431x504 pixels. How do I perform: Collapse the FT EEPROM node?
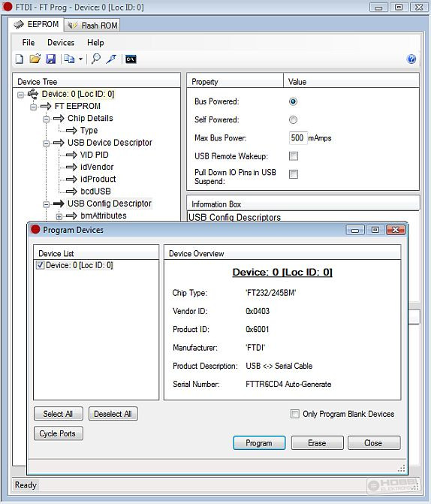click(34, 107)
